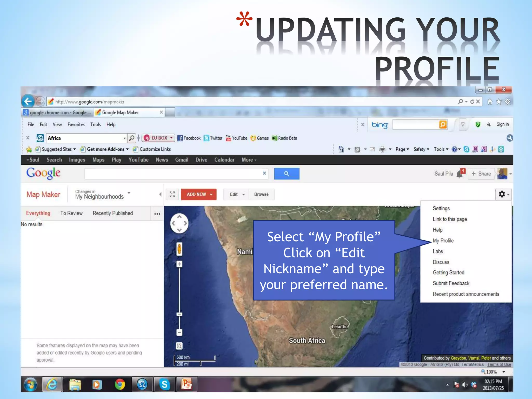Click the zoom out minus button on map
The width and height of the screenshot is (532, 399).
point(179,332)
